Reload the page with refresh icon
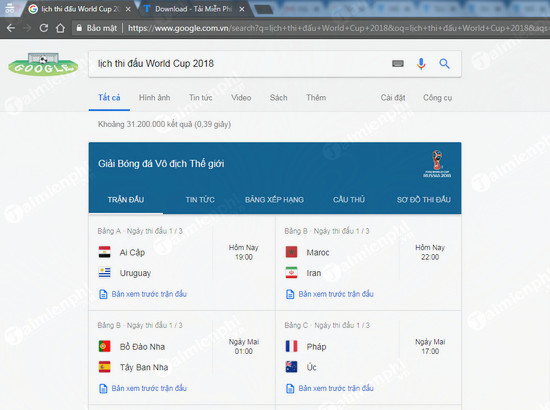550x410 pixels. [x=43, y=28]
